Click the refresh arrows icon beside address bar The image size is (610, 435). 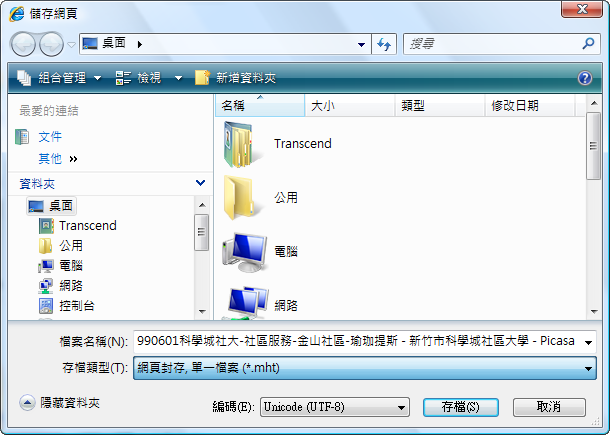pyautogui.click(x=384, y=44)
